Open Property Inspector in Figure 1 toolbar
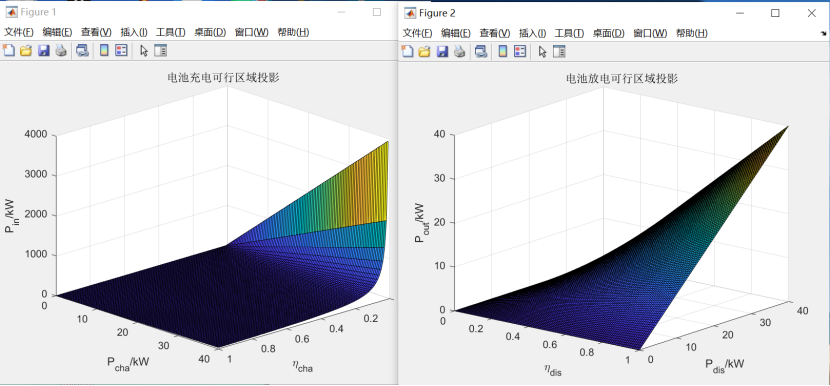Image resolution: width=830 pixels, height=386 pixels. 160,51
